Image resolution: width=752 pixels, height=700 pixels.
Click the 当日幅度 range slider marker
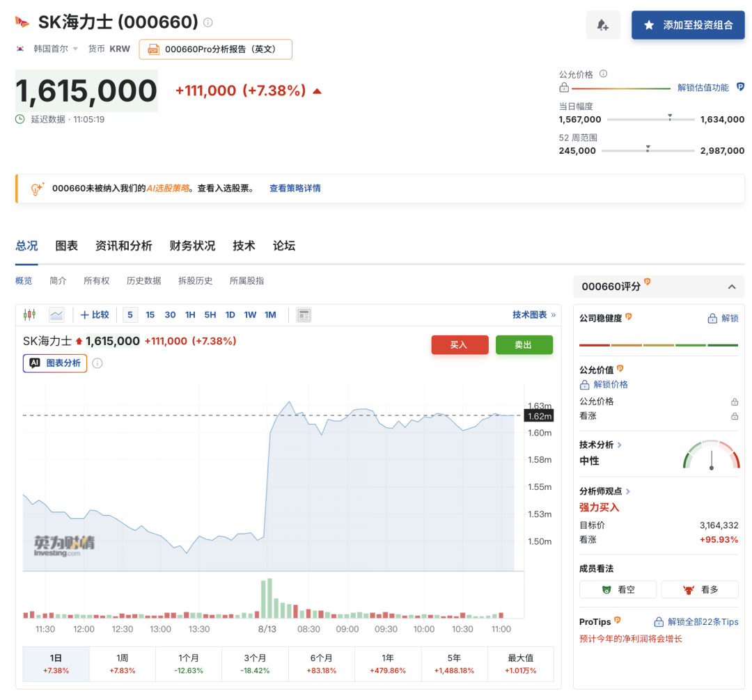(x=670, y=117)
